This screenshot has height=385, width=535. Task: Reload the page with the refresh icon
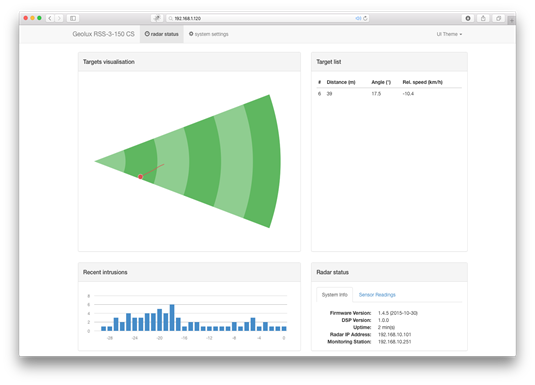pos(365,18)
